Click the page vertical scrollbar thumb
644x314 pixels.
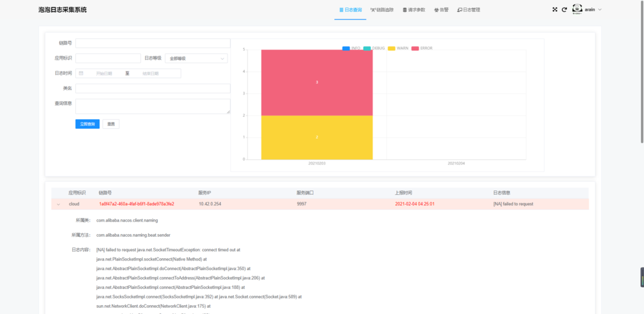click(x=642, y=72)
